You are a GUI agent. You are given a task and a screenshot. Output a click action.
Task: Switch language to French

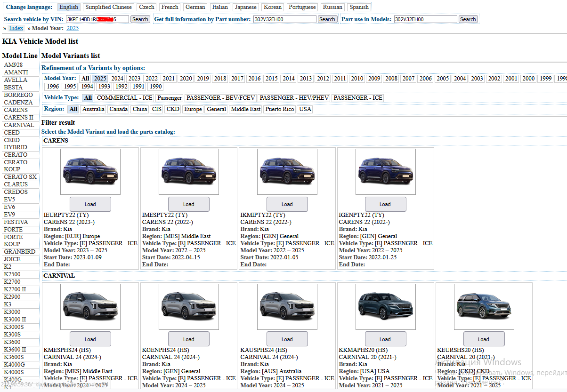pyautogui.click(x=170, y=7)
